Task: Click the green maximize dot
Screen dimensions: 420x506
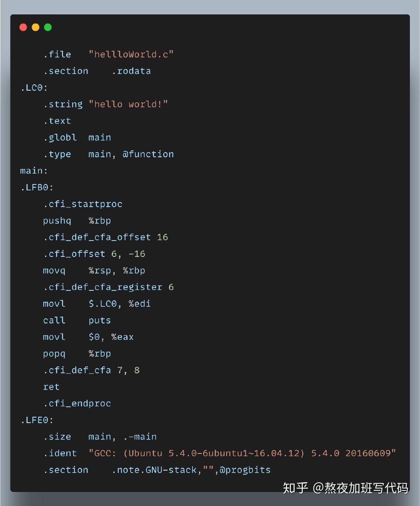Action: (x=48, y=27)
